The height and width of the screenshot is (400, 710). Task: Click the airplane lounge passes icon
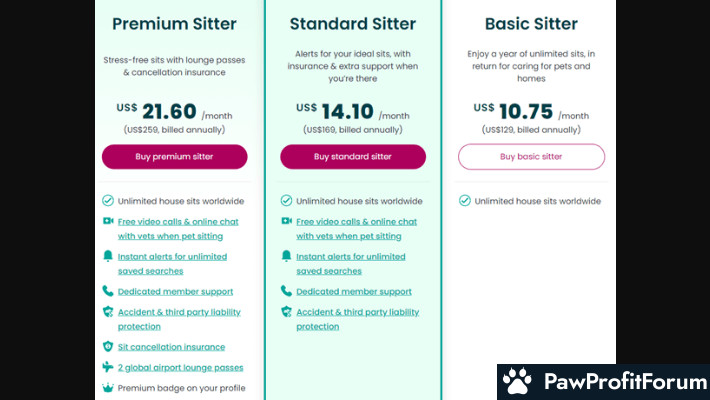108,367
